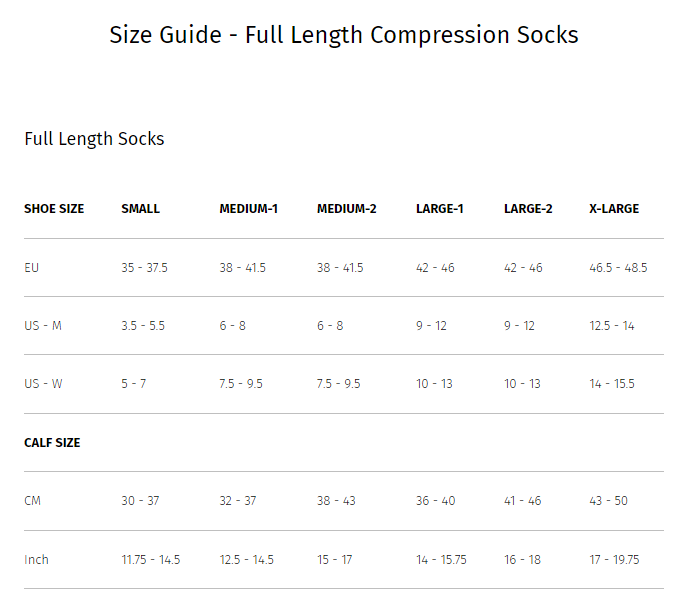Click the 46.5 - 48.5 EU cell
Screen dimensions: 687x615
click(x=618, y=268)
